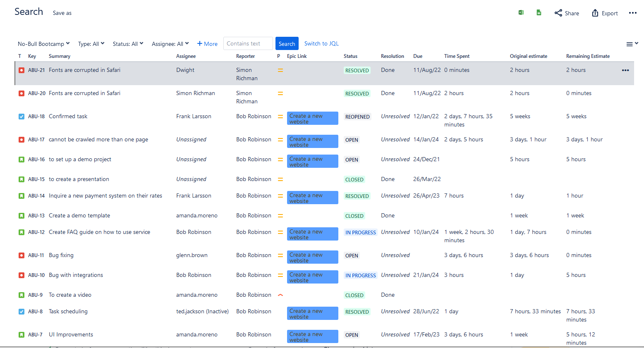Click the medium priority icon for ABU-20
Screen dimensions: 644x348
pyautogui.click(x=280, y=93)
